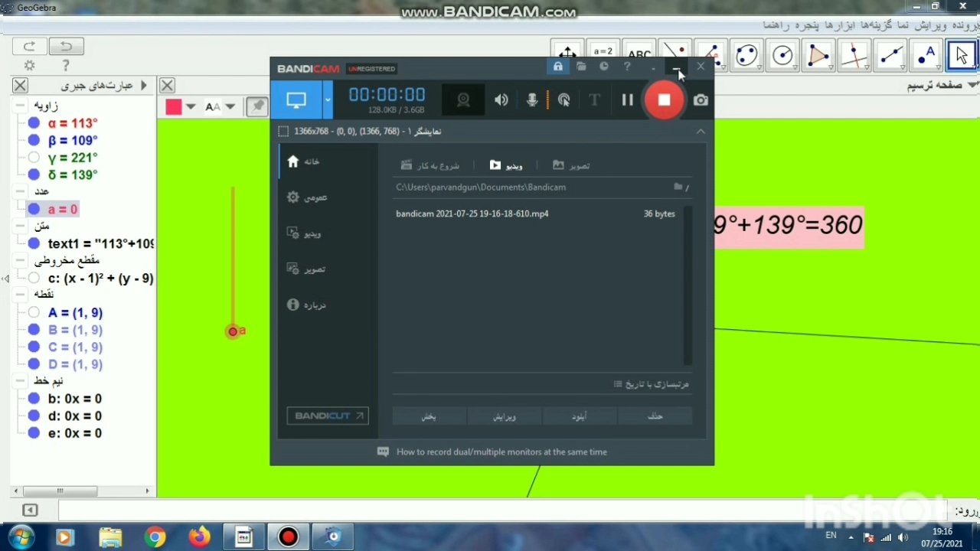Toggle visibility of angle γ = 221°
This screenshot has width=980, height=551.
click(x=34, y=158)
